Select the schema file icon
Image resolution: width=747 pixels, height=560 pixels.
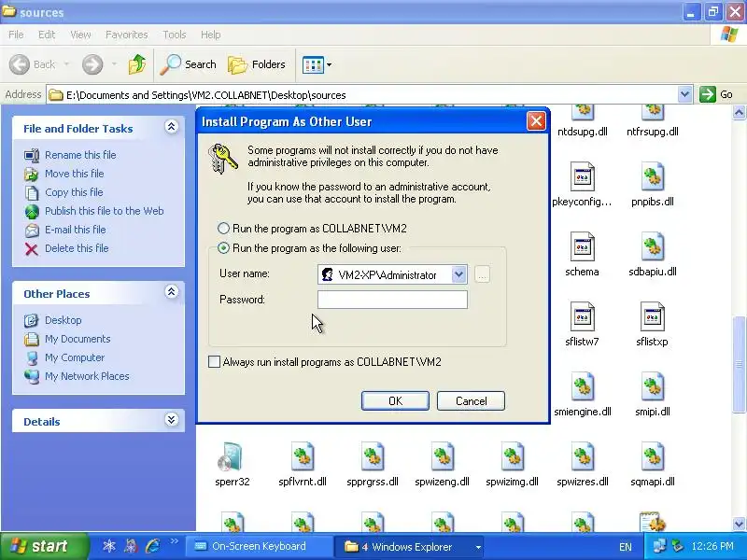582,247
